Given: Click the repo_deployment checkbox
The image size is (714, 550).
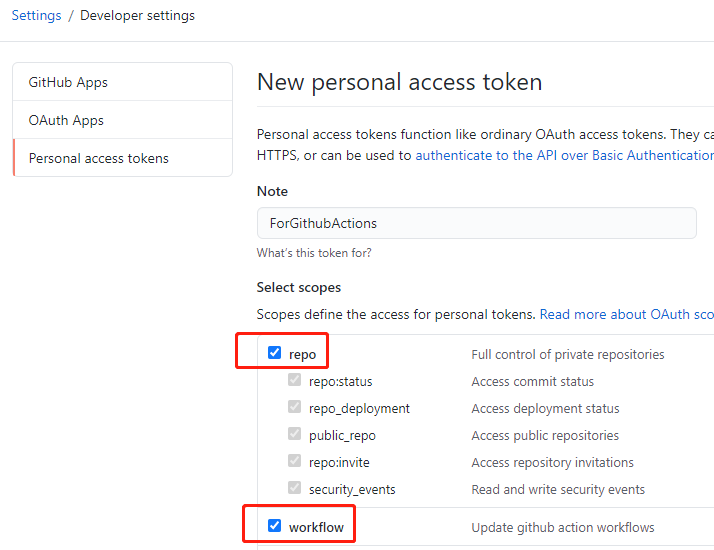Looking at the screenshot, I should pos(294,407).
